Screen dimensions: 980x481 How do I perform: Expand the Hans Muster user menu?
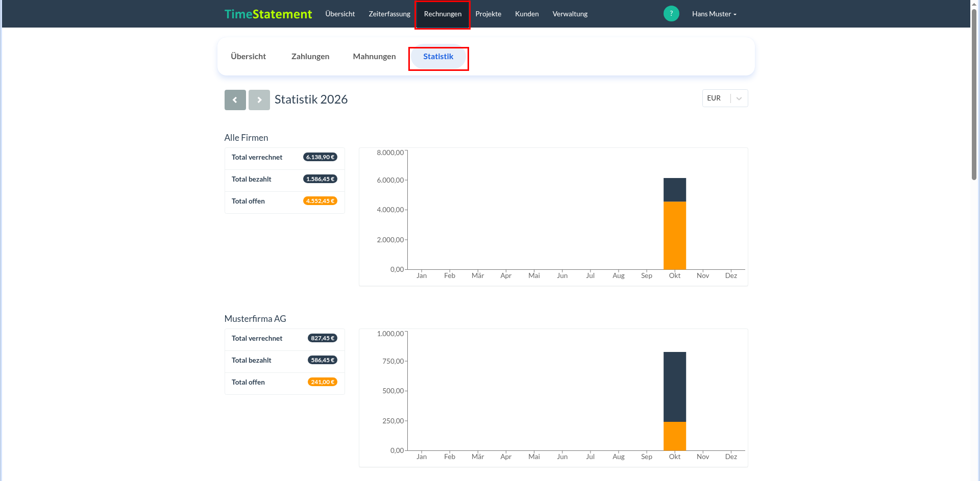coord(714,14)
